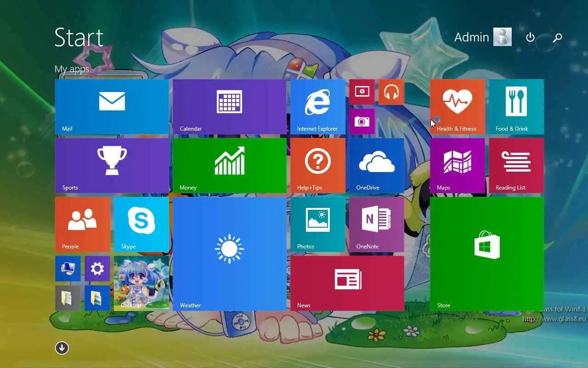Open the blue folder tile

click(97, 298)
